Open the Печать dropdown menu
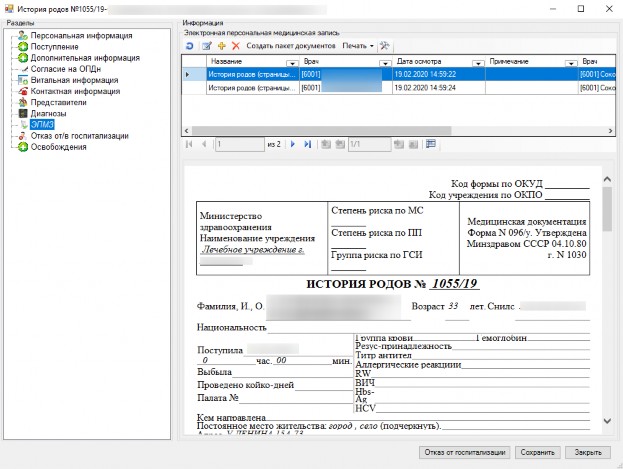Viewport: 623px width, 469px height. click(358, 46)
